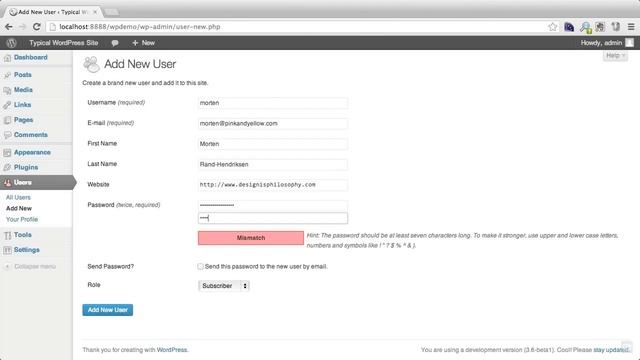Open Your Profile submenu link

[22, 220]
